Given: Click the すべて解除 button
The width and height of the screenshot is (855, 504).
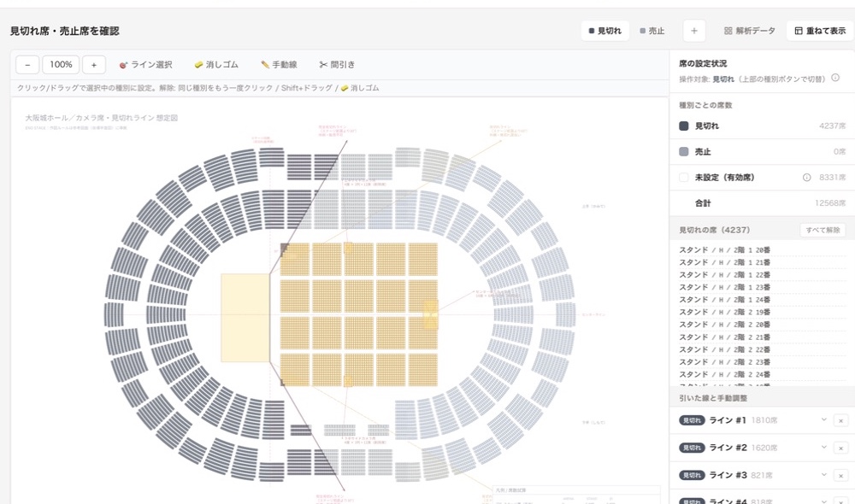Looking at the screenshot, I should click(823, 230).
